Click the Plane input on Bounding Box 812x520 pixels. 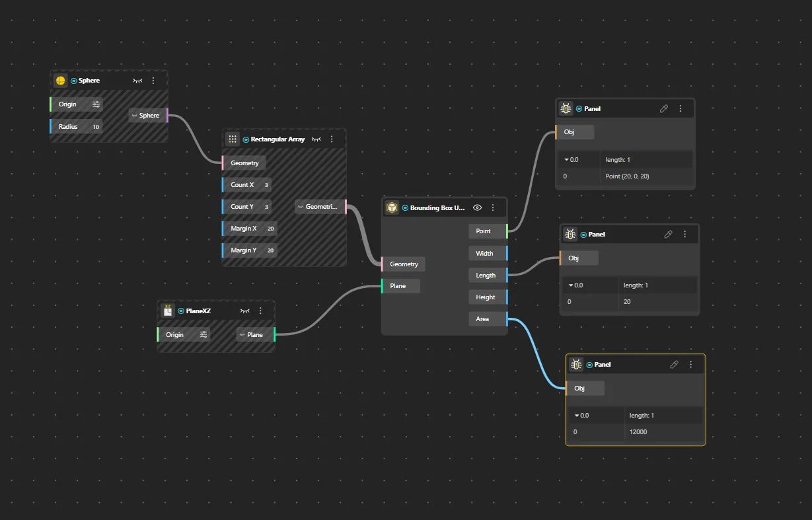coord(400,286)
